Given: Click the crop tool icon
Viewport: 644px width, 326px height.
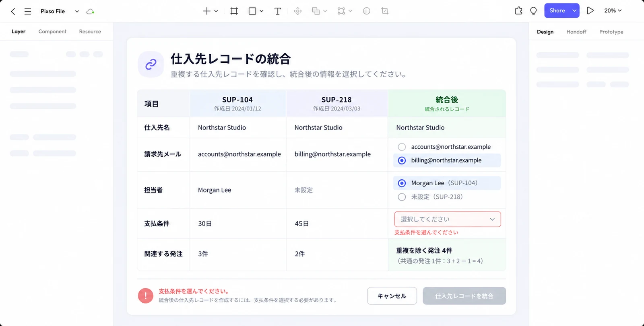Looking at the screenshot, I should (385, 11).
